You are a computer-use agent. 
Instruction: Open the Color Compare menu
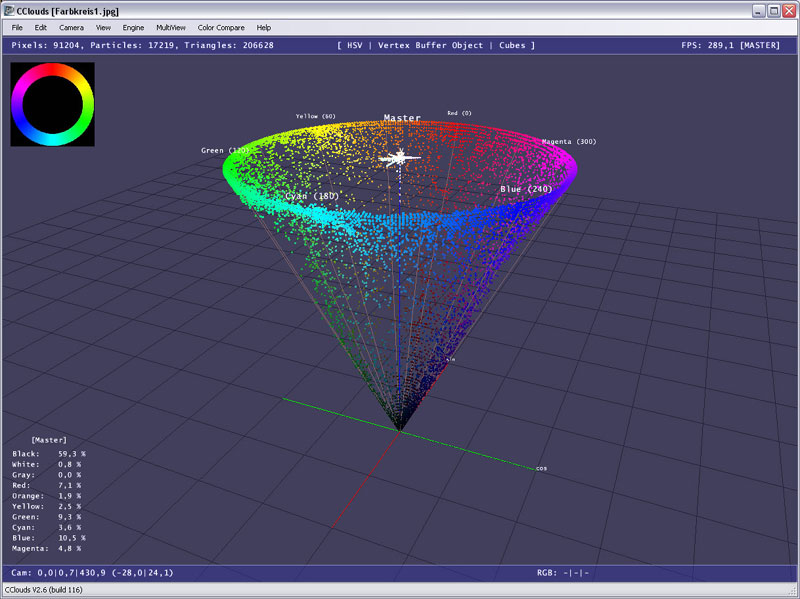(221, 28)
